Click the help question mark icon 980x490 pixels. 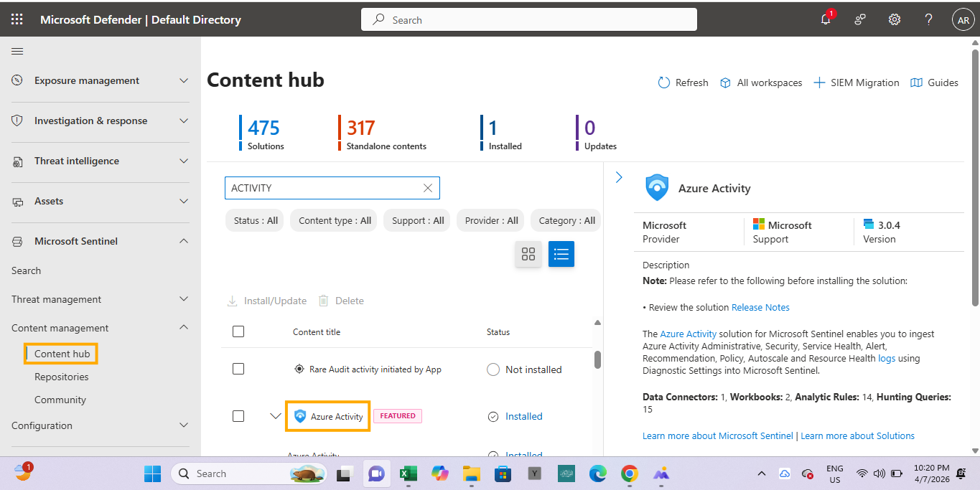pos(928,20)
